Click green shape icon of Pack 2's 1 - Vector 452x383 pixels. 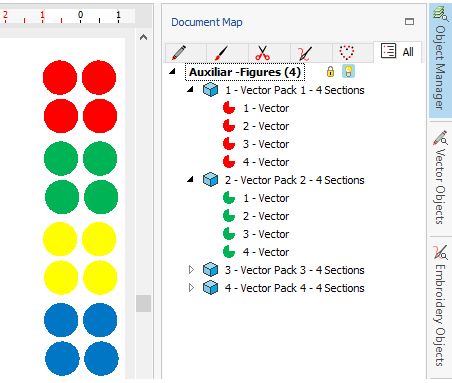229,198
